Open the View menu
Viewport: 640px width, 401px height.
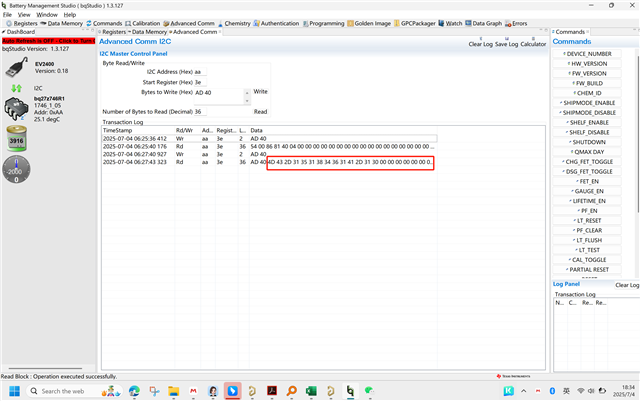[24, 15]
